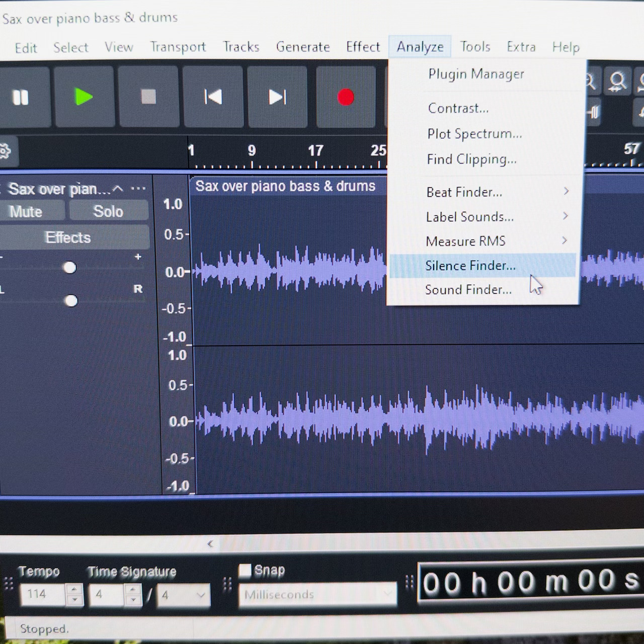Click the timeline ruler at bar 17
The width and height of the screenshot is (644, 644).
tap(315, 150)
